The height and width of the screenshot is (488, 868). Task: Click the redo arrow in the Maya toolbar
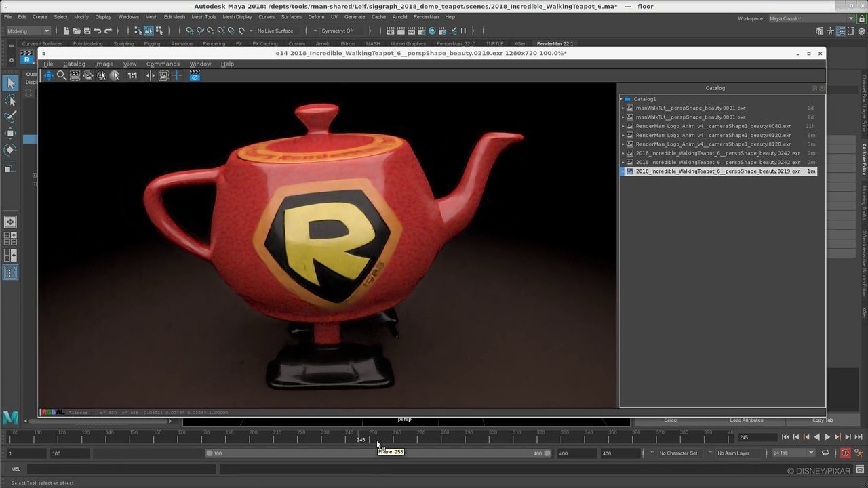click(x=108, y=30)
